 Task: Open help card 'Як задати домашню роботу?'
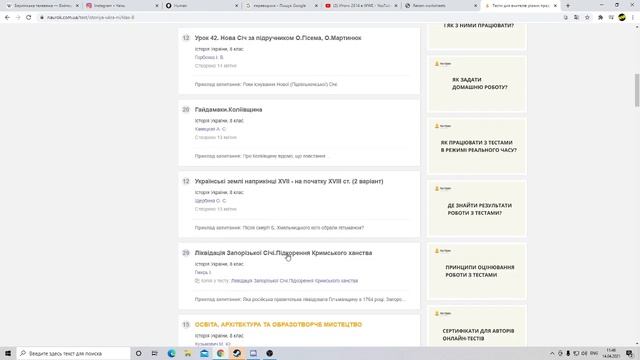[x=477, y=84]
